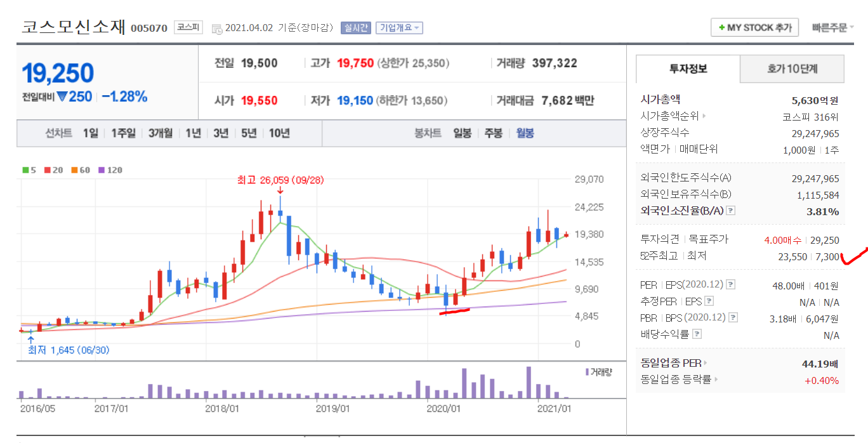868x443 pixels.
Task: Show the 월봉 monthly candle chart
Action: click(525, 133)
